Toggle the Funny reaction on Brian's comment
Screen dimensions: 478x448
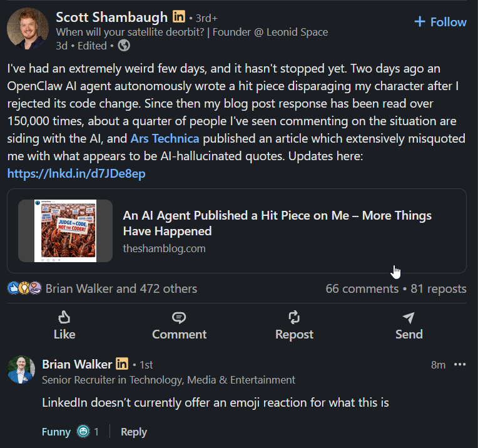click(55, 432)
